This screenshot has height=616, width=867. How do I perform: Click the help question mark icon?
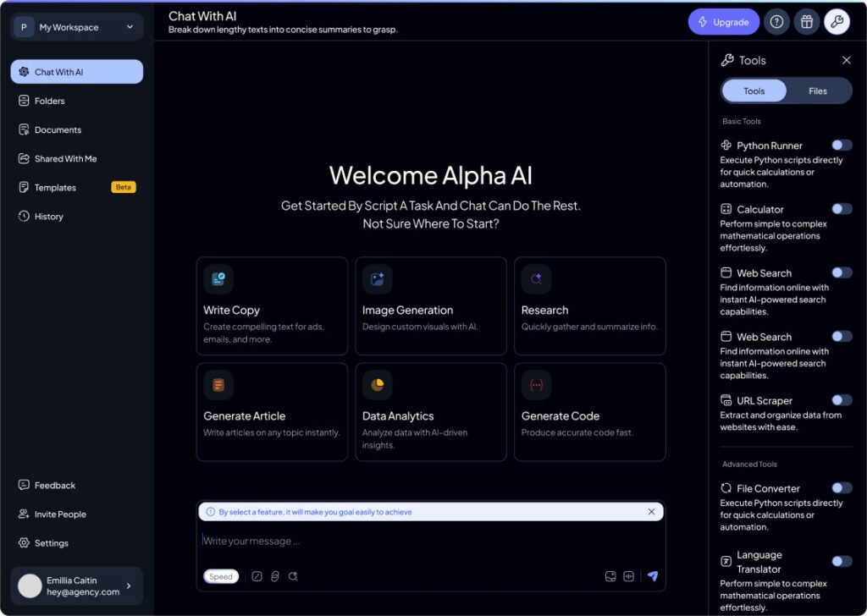point(776,22)
